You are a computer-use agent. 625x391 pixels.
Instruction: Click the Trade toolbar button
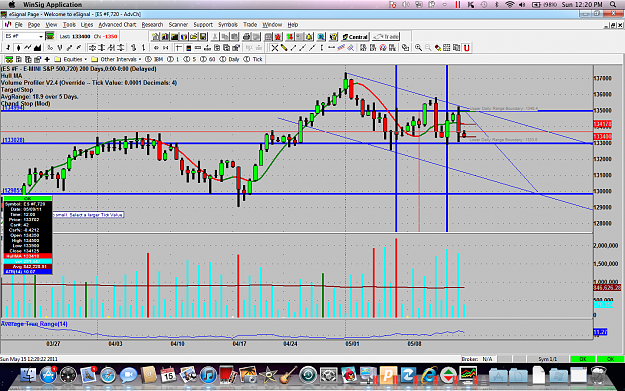(x=386, y=37)
